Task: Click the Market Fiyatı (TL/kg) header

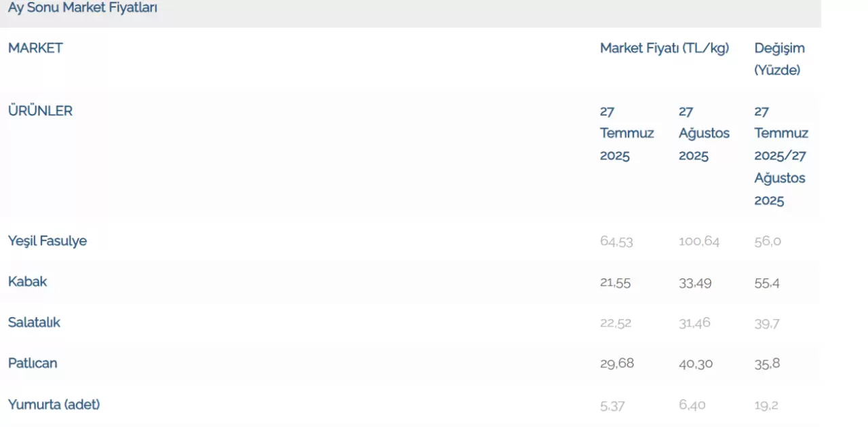Action: (x=665, y=48)
